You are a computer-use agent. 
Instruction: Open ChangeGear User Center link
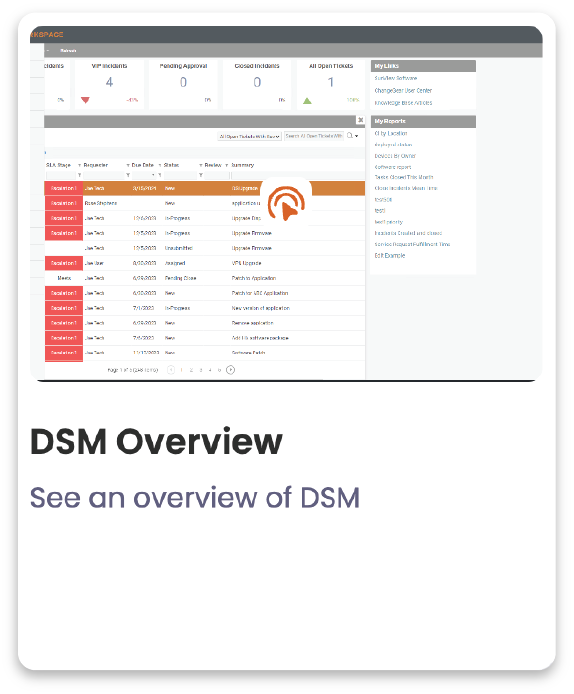pyautogui.click(x=403, y=90)
